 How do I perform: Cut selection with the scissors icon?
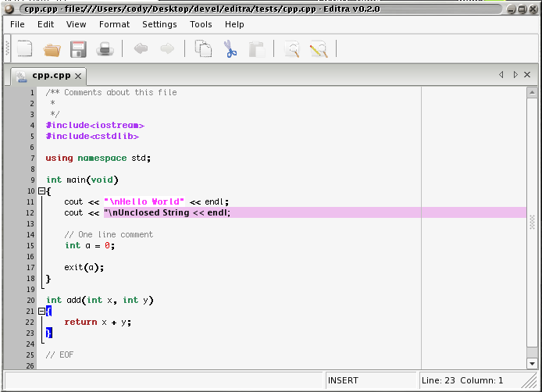point(230,50)
